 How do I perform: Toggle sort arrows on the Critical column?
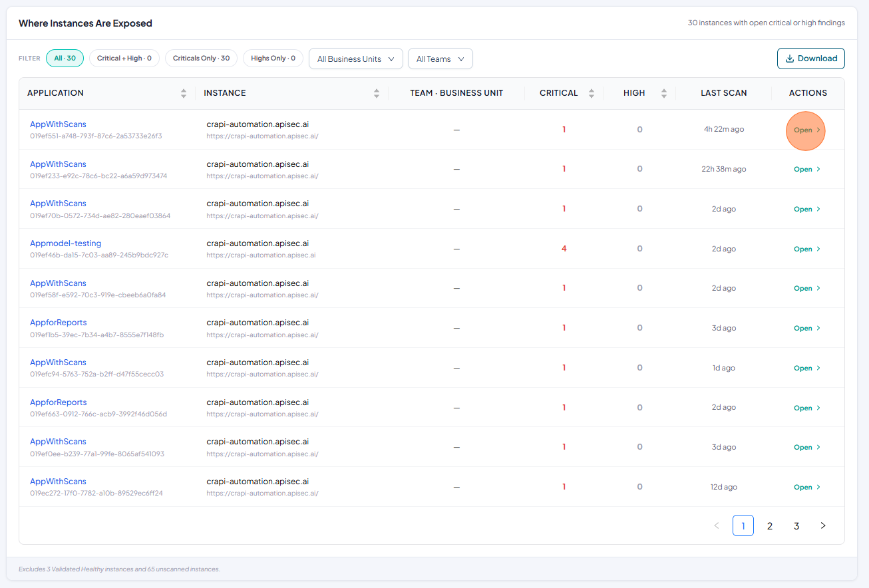(592, 93)
